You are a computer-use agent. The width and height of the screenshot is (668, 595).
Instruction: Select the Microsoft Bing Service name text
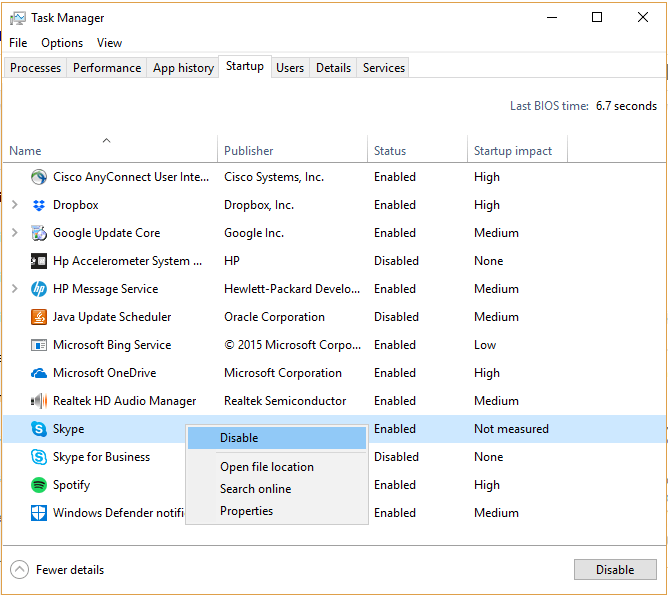(x=112, y=345)
